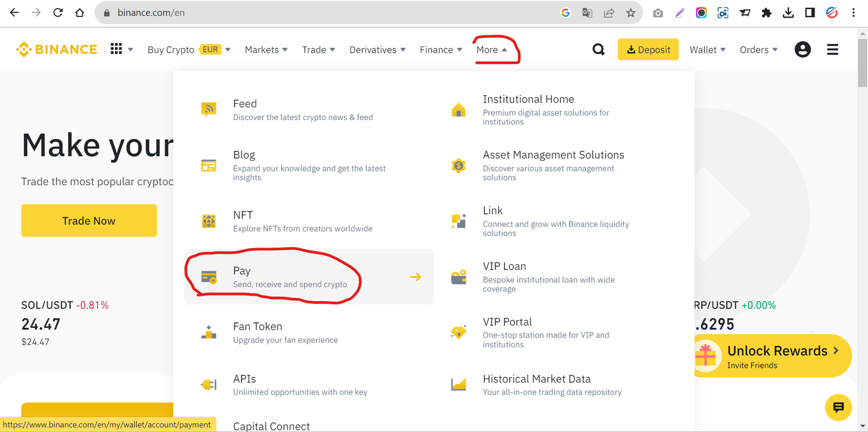Toggle the browser side panel icon
The image size is (868, 432).
pos(810,12)
